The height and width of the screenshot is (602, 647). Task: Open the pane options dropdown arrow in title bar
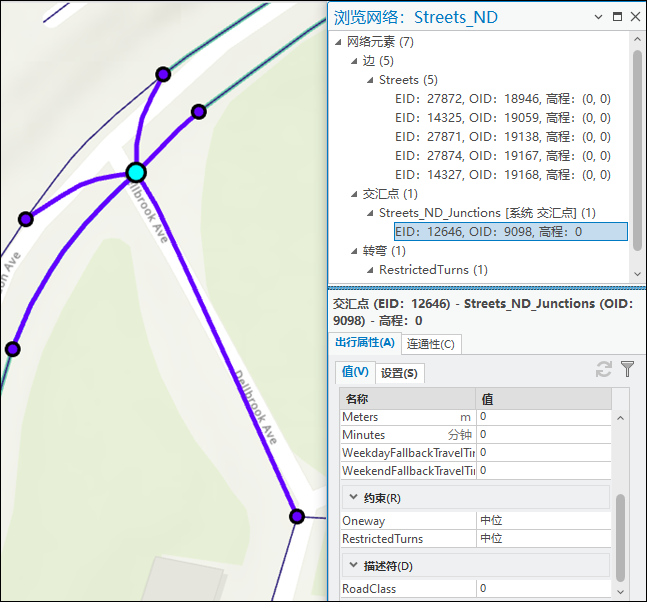click(599, 17)
